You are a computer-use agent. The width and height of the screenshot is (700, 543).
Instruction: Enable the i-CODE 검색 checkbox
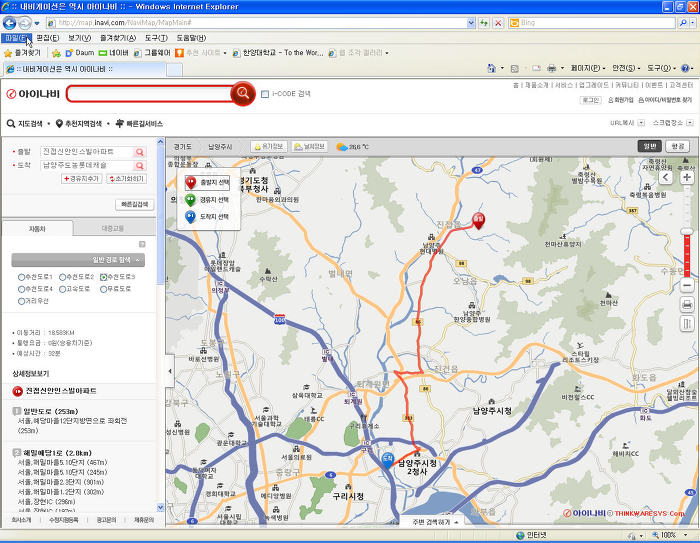tap(265, 94)
